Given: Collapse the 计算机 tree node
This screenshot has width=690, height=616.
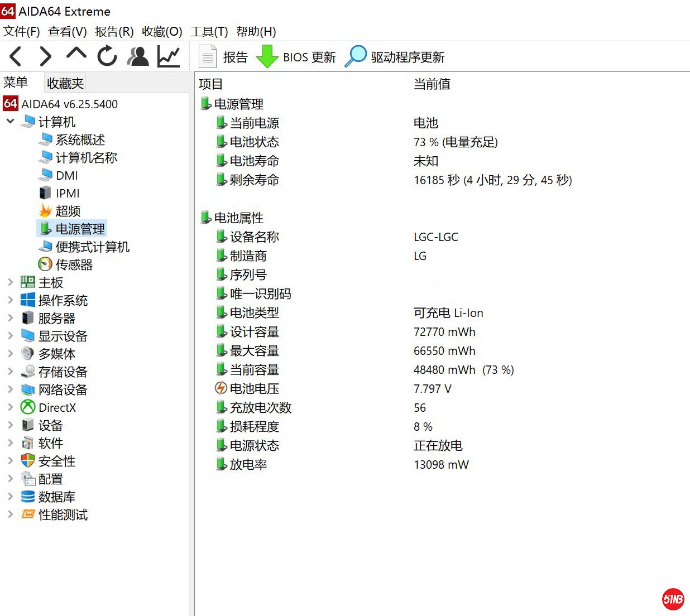Looking at the screenshot, I should [x=10, y=122].
